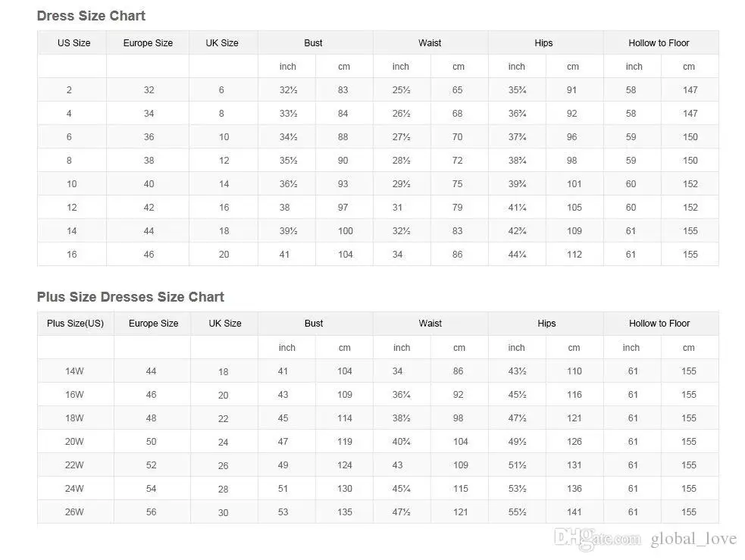The width and height of the screenshot is (745, 560).
Task: Click the DHgate.com watermark logo
Action: (598, 539)
